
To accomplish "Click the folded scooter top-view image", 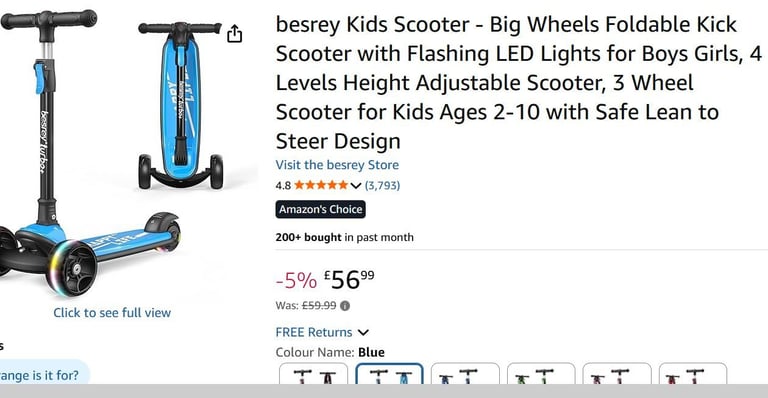I will (x=180, y=105).
